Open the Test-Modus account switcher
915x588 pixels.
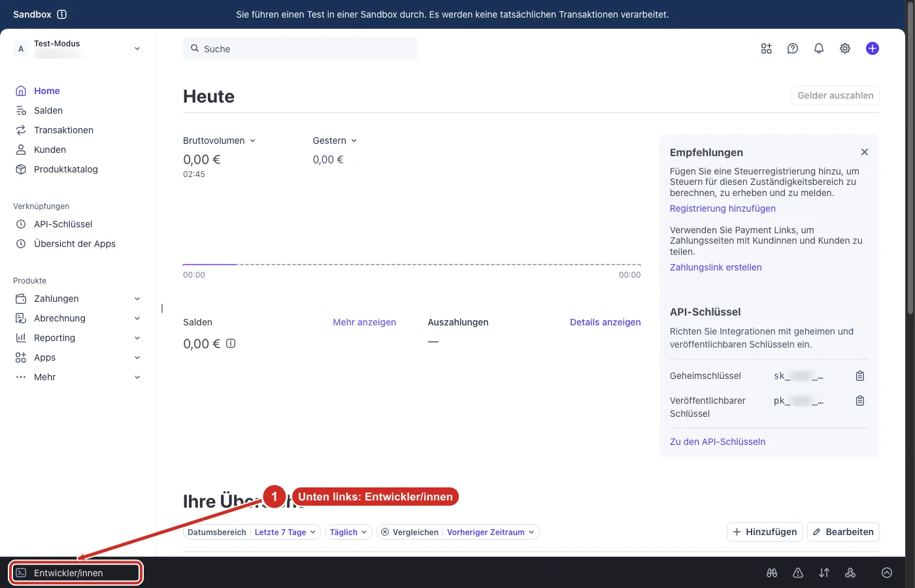point(78,49)
